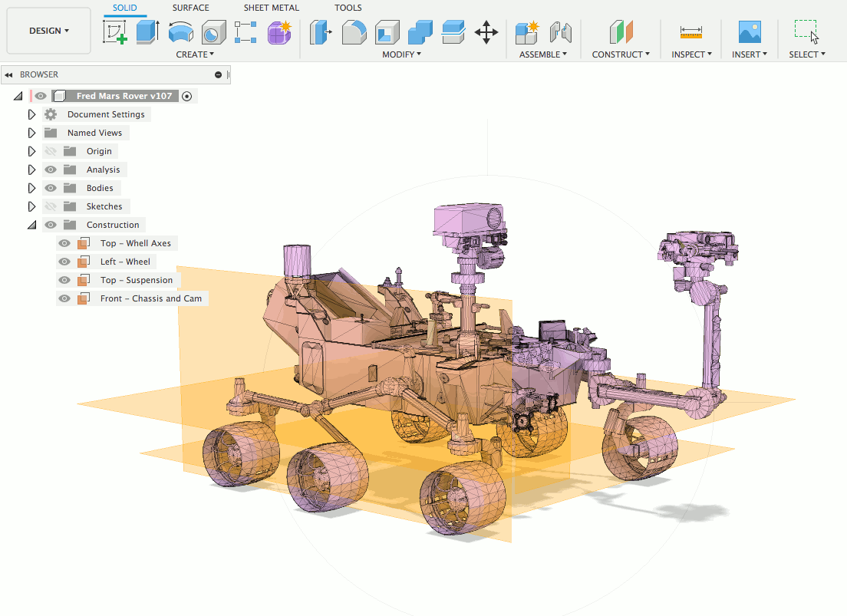Select the Extrude tool icon
Screen dimensions: 847x616
click(x=147, y=32)
